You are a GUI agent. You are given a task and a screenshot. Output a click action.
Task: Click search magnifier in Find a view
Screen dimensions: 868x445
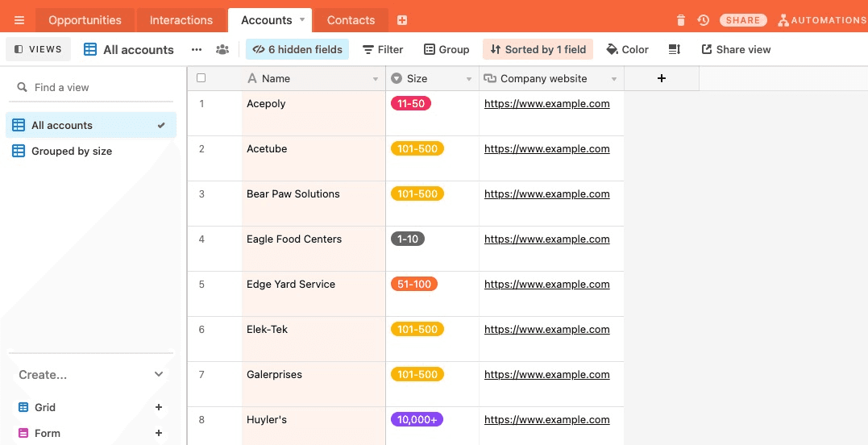(22, 87)
